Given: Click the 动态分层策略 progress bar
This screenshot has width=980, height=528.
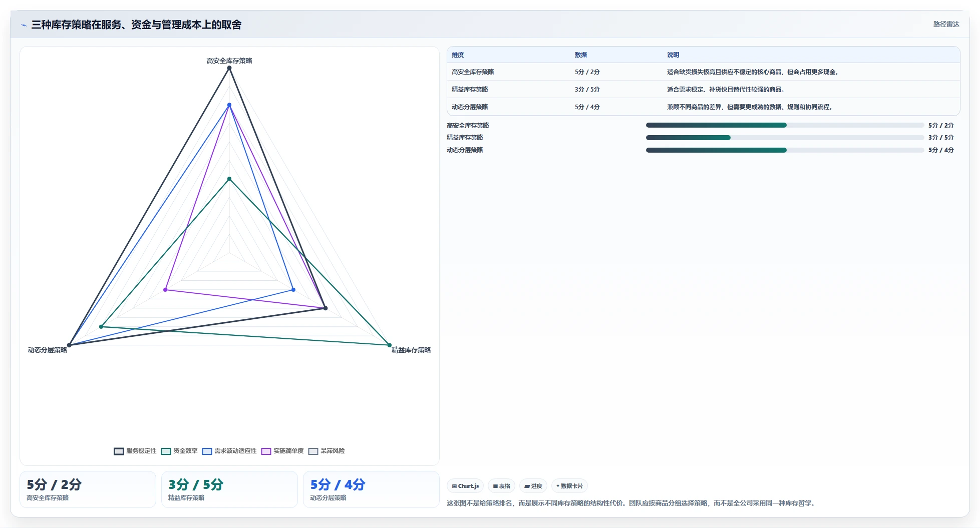Looking at the screenshot, I should (785, 150).
